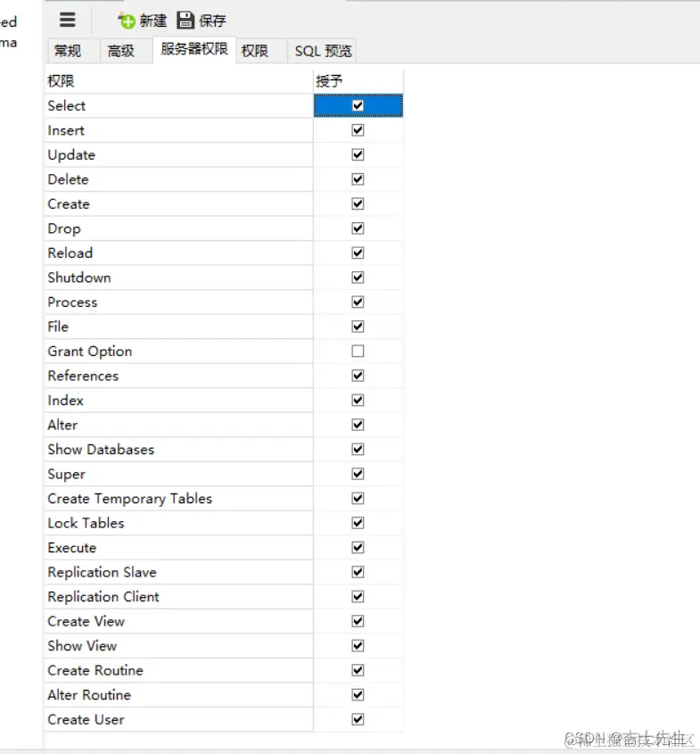Switch to the 常规 tab
Screen dimensions: 700x754
pos(73,51)
